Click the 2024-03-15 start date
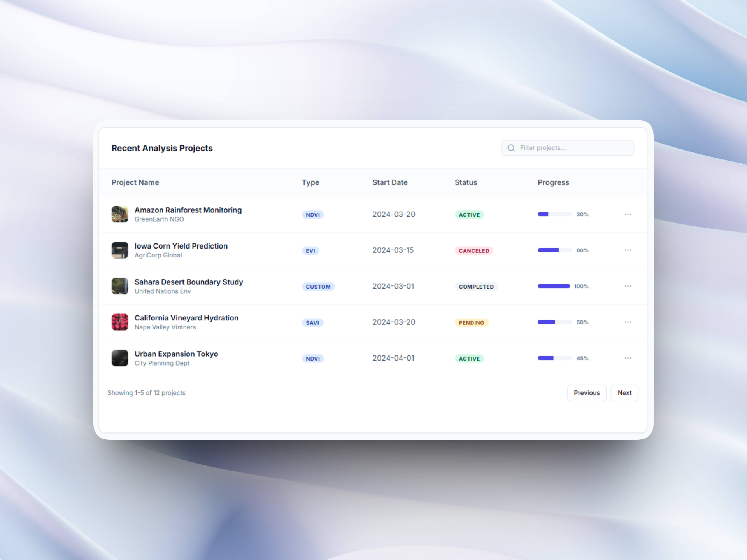 click(x=393, y=250)
